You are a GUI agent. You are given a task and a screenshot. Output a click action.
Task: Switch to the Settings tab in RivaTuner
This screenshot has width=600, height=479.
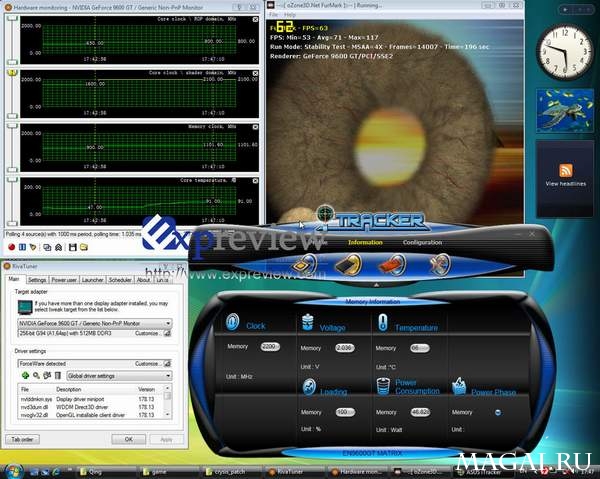(37, 280)
